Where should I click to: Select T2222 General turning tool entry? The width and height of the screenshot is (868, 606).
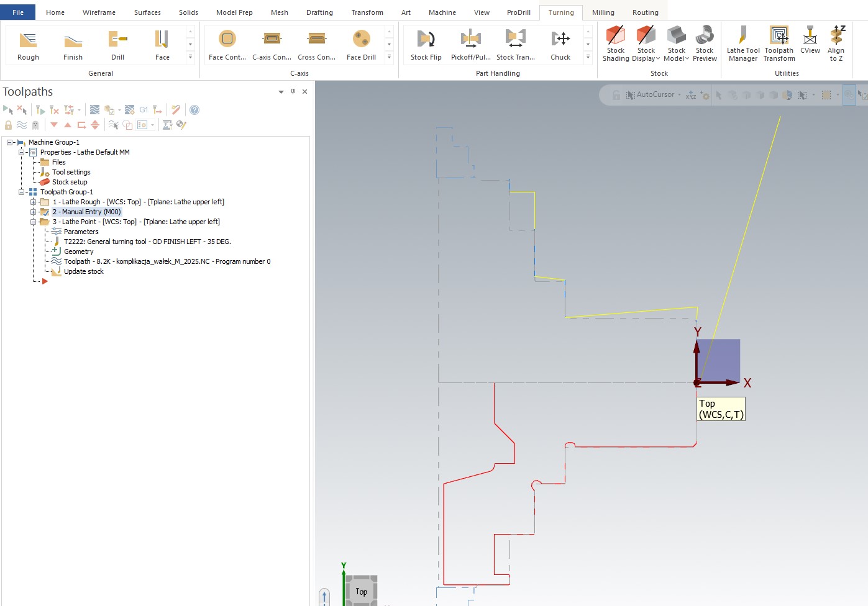(x=147, y=242)
